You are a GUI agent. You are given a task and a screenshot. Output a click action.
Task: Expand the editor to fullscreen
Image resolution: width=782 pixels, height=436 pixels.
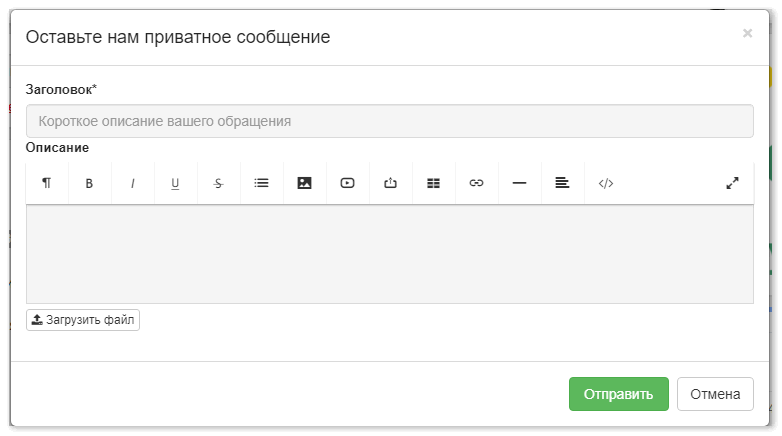[732, 183]
